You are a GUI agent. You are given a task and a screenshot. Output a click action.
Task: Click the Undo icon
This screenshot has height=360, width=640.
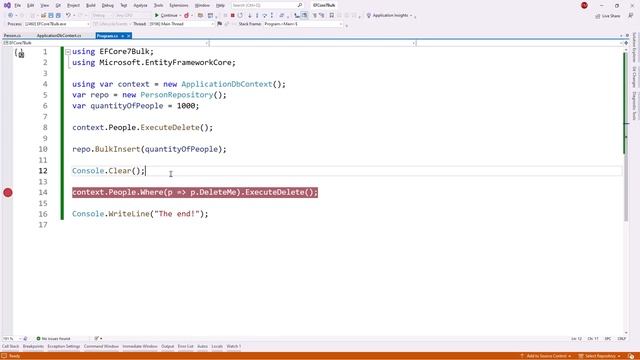(x=68, y=16)
